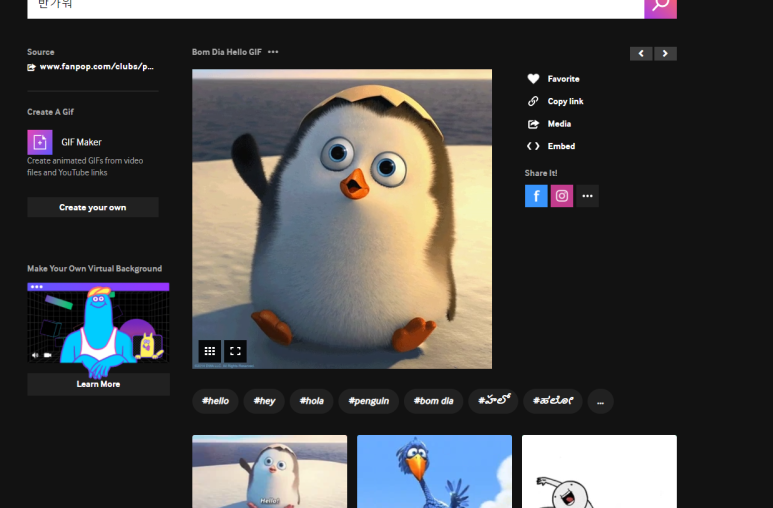773x508 pixels.
Task: Open more share options dots
Action: (587, 196)
